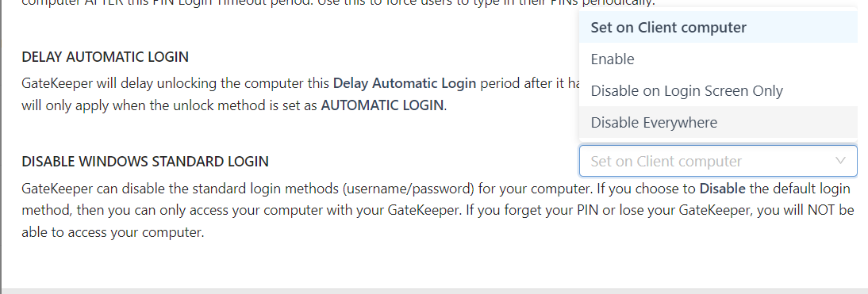868x294 pixels.
Task: Open the Disable Windows Standard Login combo box
Action: click(718, 161)
